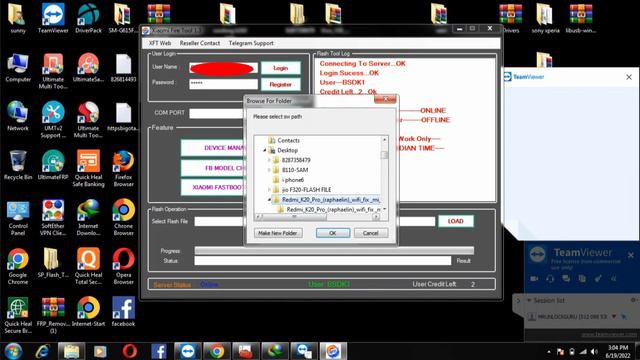
Task: Launch Opera Browser desktop shortcut
Action: pos(123,266)
